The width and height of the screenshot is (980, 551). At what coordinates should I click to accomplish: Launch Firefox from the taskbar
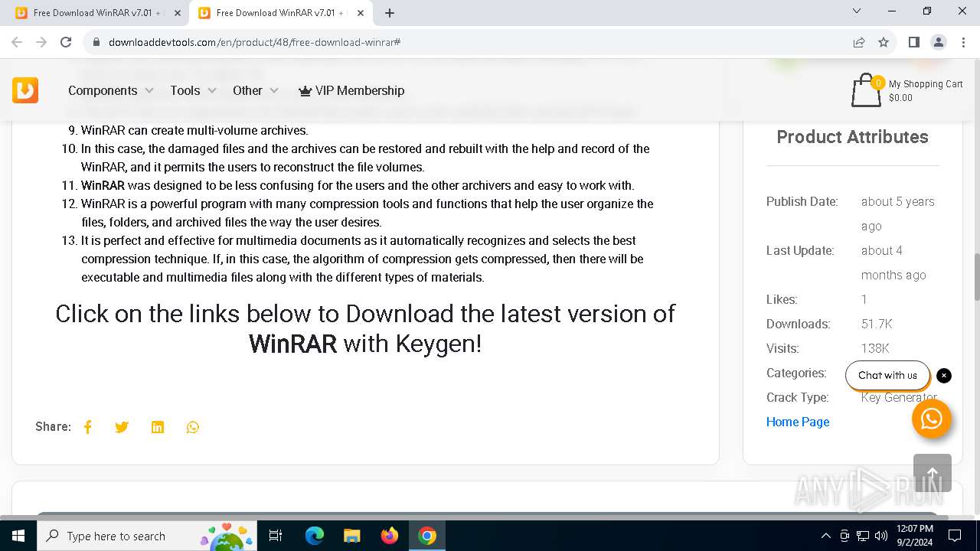pyautogui.click(x=390, y=536)
